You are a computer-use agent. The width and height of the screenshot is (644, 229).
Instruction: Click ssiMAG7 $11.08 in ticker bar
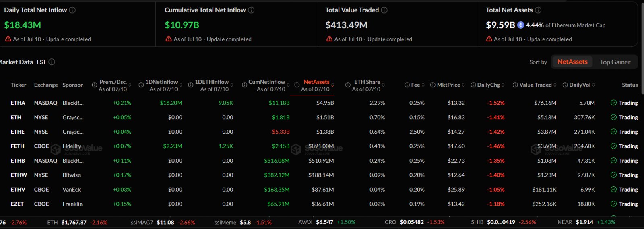(163, 222)
